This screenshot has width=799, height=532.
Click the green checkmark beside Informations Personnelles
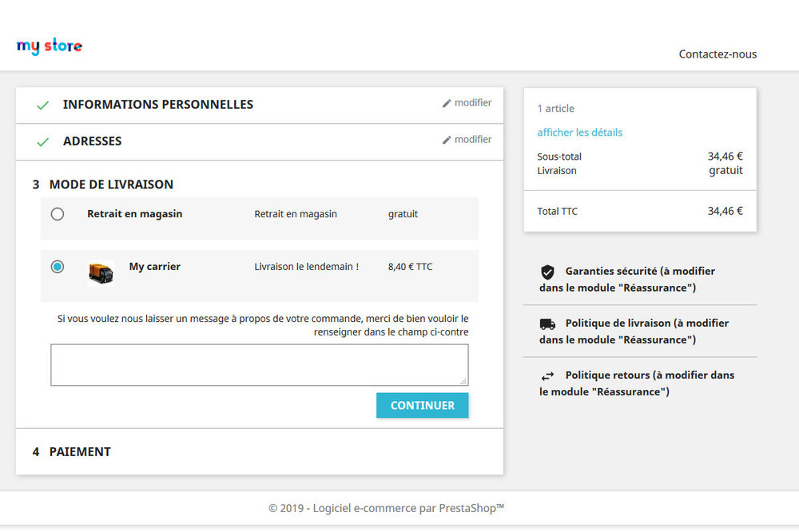[x=43, y=105]
